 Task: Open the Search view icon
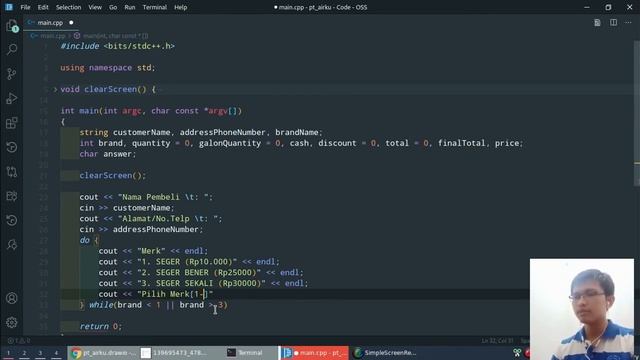12,50
